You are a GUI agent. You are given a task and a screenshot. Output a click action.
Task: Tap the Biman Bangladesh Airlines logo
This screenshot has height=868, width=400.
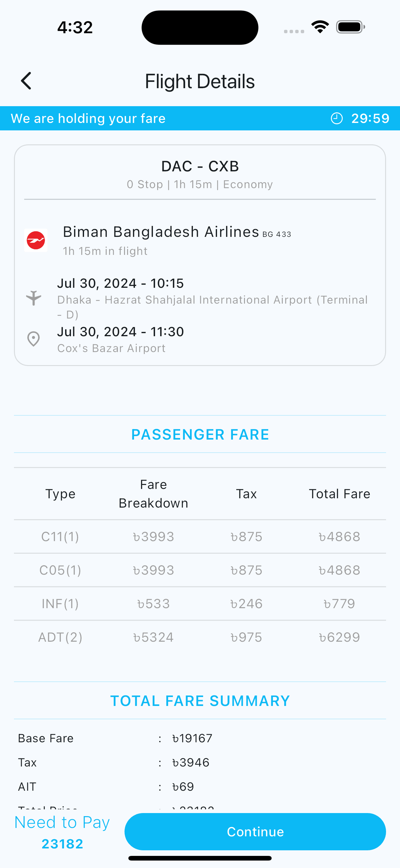tap(36, 240)
